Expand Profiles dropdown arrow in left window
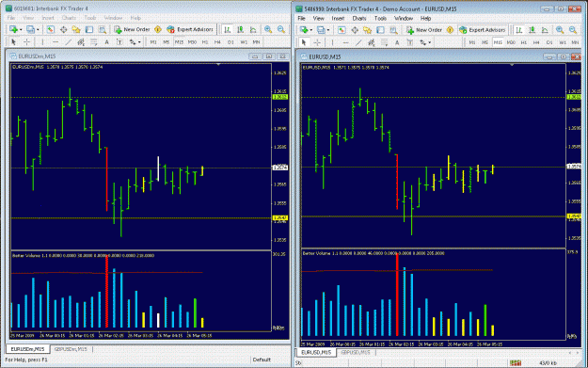Image resolution: width=588 pixels, height=368 pixels. (38, 29)
